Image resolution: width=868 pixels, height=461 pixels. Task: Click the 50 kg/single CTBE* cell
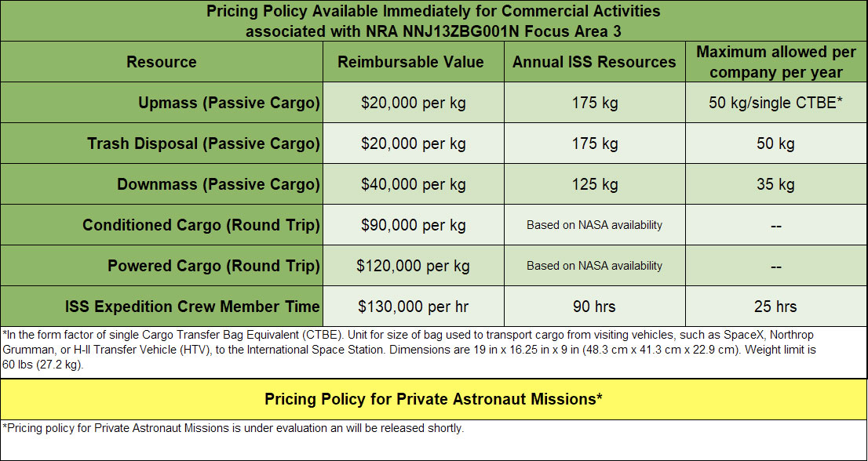777,103
